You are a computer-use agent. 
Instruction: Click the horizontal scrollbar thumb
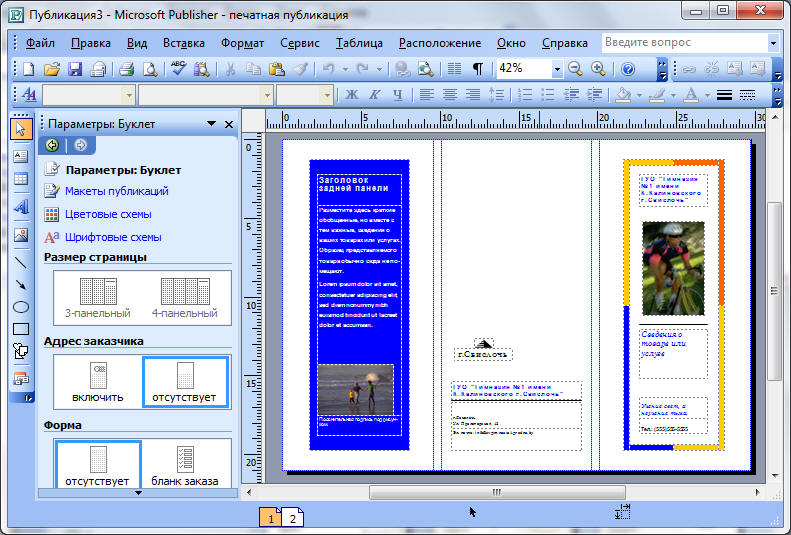tap(497, 492)
